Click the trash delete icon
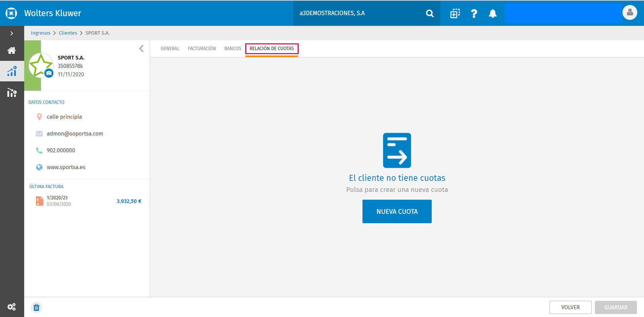 point(37,307)
